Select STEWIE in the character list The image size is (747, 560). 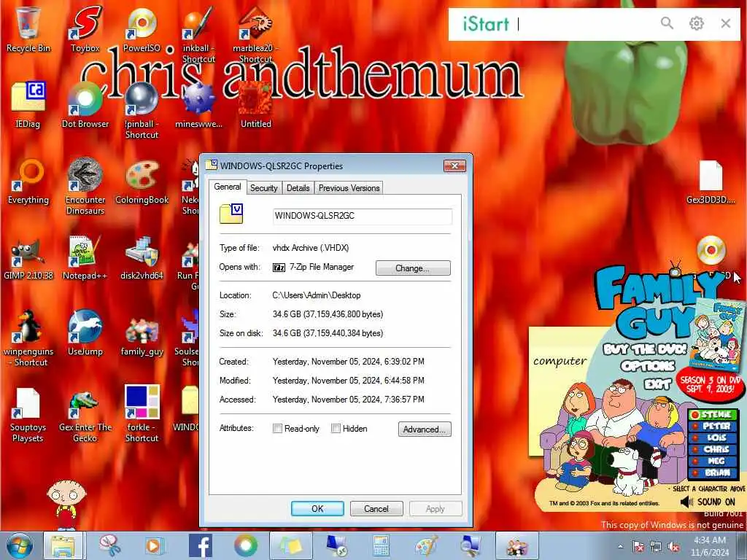tap(713, 415)
